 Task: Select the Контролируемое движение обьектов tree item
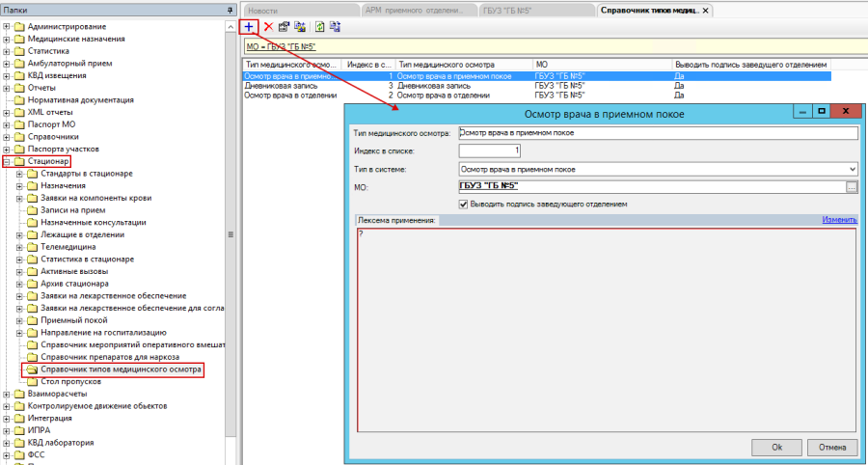[x=97, y=406]
